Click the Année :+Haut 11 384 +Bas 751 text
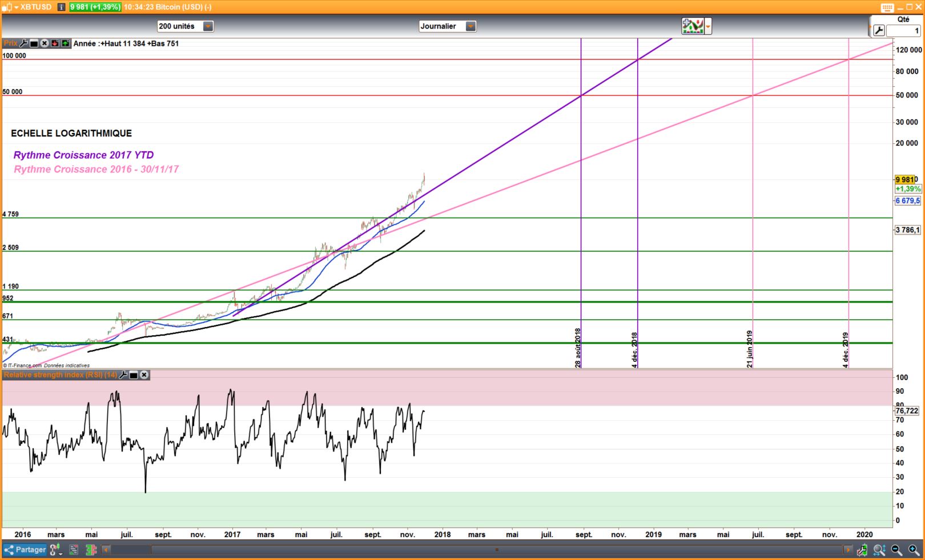 [126, 43]
